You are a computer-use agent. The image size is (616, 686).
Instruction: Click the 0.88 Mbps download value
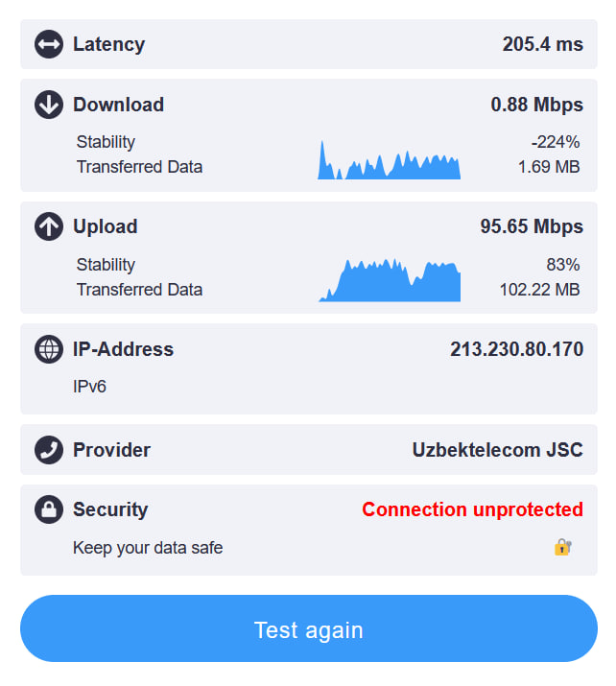(x=536, y=105)
